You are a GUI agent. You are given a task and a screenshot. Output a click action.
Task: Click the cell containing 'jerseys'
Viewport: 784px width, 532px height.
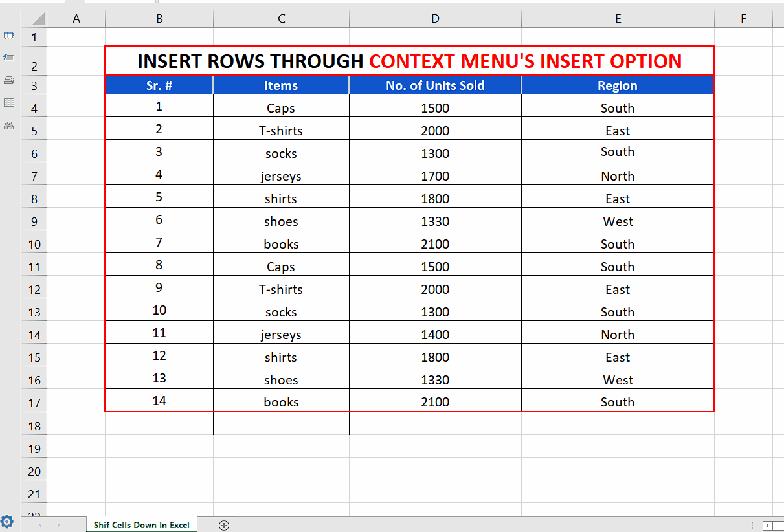281,175
